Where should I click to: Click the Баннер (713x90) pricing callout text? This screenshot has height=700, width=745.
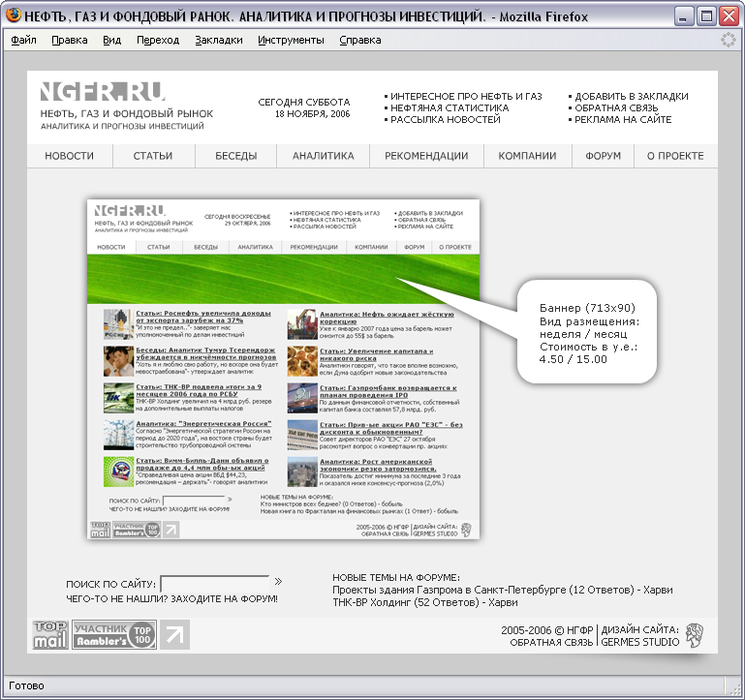click(x=588, y=334)
